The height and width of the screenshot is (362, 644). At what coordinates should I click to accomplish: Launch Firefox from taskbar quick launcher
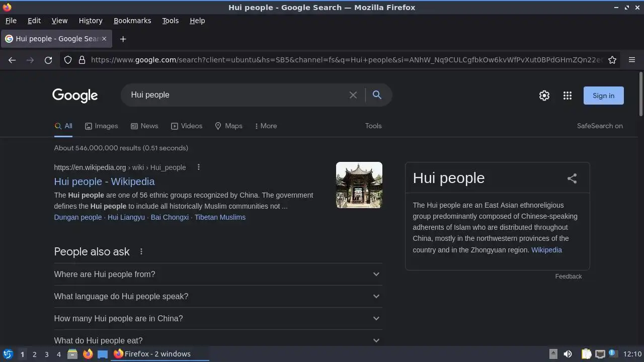(88, 354)
